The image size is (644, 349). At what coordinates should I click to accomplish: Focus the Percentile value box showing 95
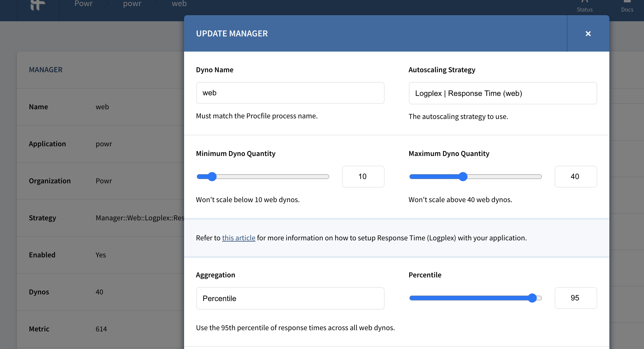click(576, 298)
